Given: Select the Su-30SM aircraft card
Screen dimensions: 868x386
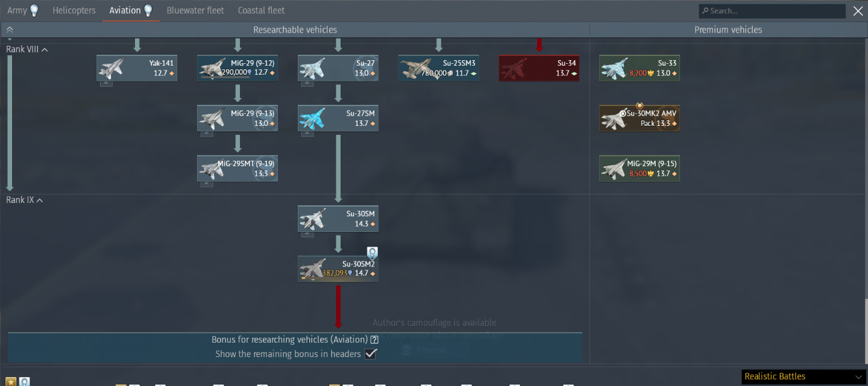Looking at the screenshot, I should coord(338,219).
